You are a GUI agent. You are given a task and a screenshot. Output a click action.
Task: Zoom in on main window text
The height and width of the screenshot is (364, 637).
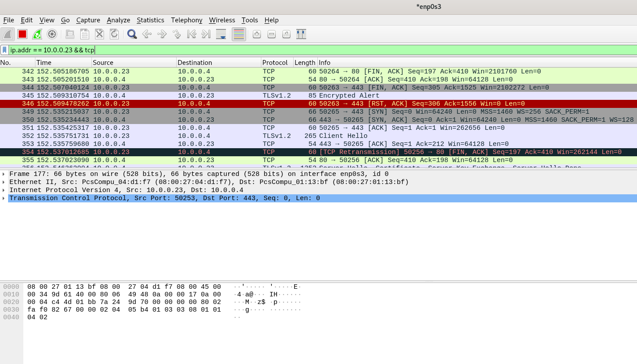(x=257, y=34)
